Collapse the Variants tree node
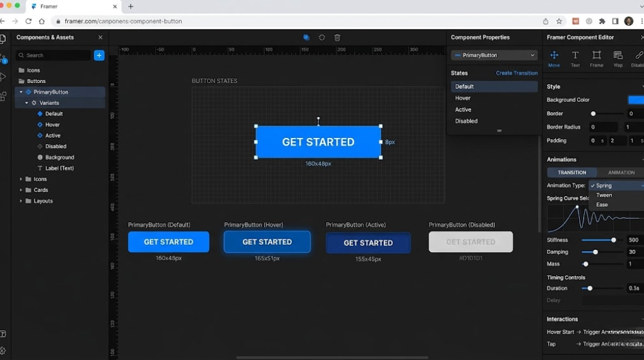This screenshot has height=360, width=644. 26,103
